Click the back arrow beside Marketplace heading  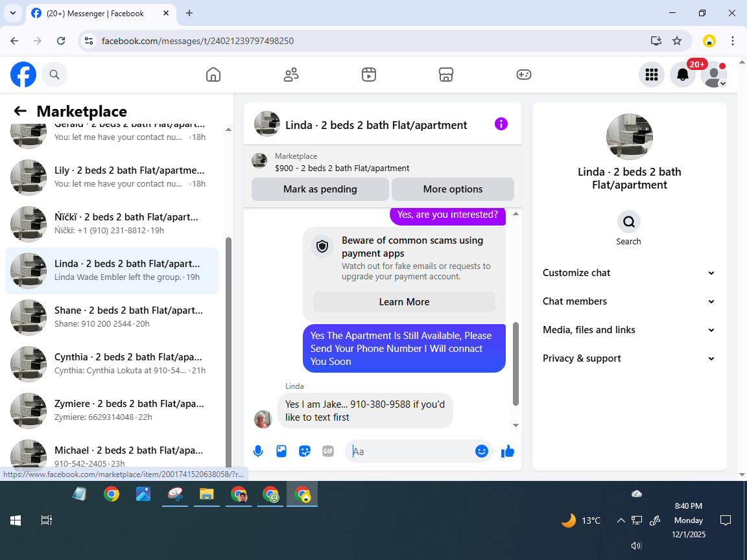point(20,111)
